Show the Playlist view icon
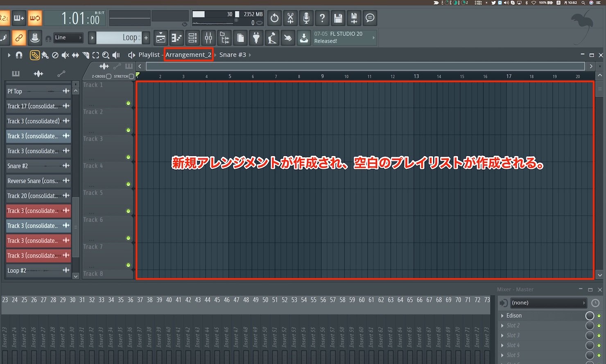 click(x=161, y=38)
